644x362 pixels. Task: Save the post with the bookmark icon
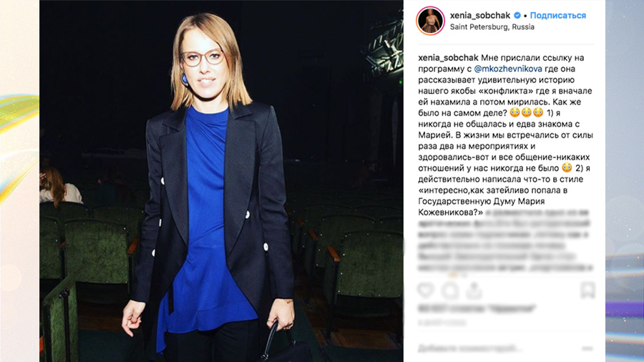click(x=587, y=290)
